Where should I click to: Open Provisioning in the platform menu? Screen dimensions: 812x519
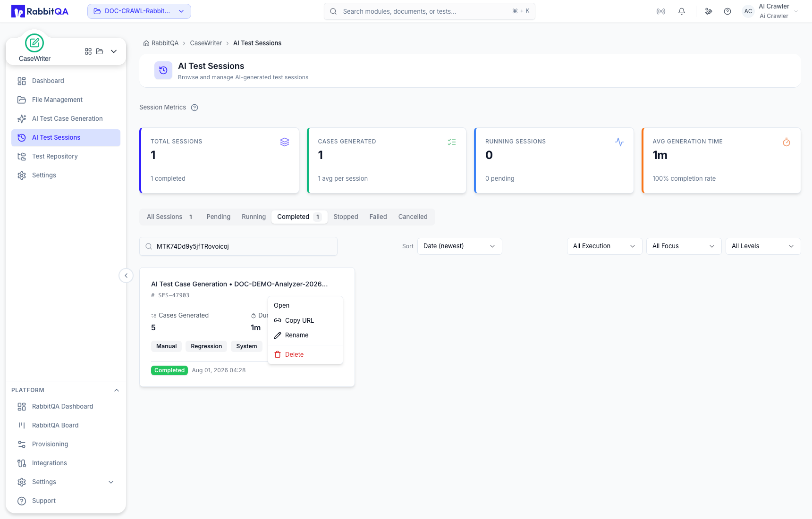[x=66, y=444]
